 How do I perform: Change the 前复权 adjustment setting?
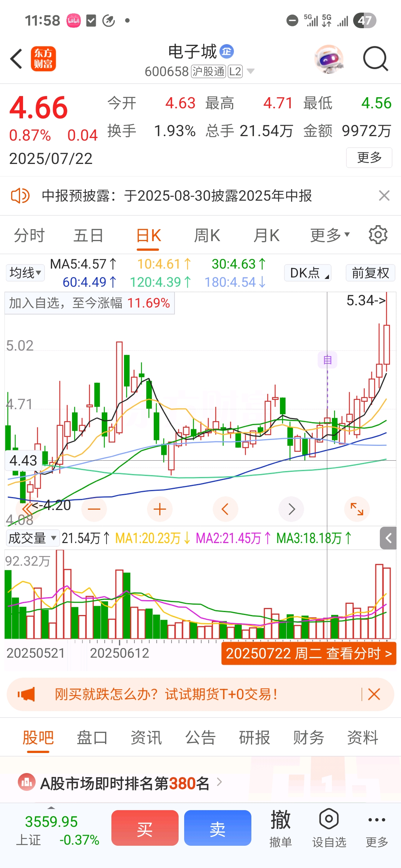(371, 273)
